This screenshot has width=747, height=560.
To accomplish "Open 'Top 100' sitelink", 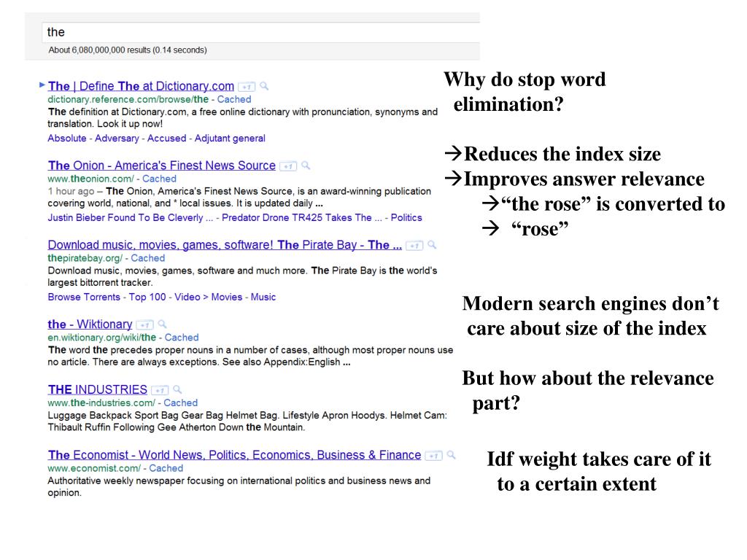I will (x=147, y=297).
